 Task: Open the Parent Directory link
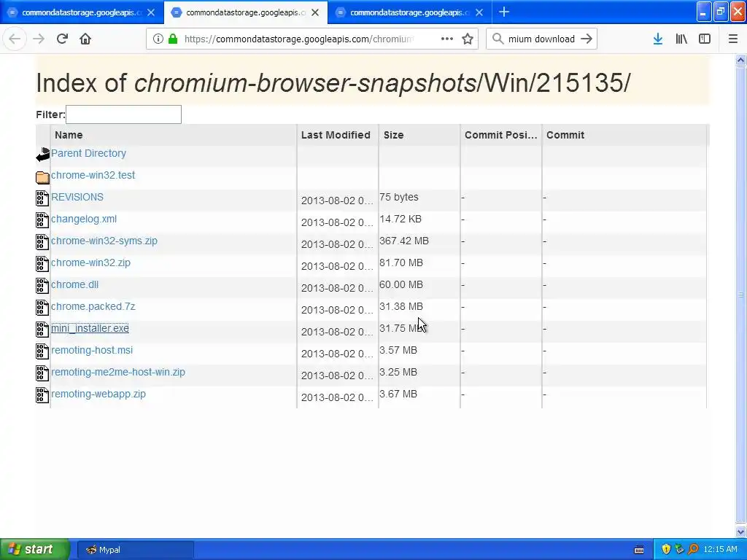[x=88, y=153]
